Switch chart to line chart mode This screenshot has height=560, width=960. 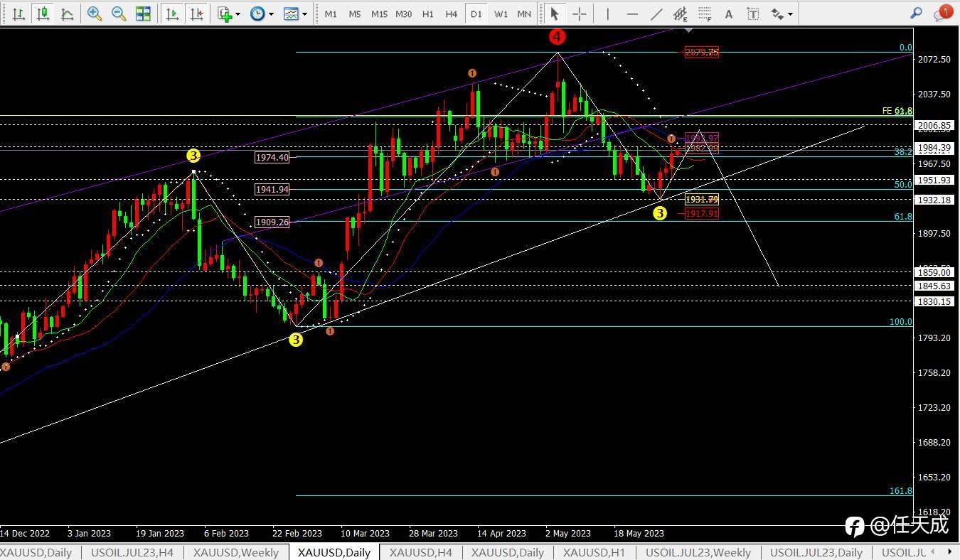tap(67, 14)
